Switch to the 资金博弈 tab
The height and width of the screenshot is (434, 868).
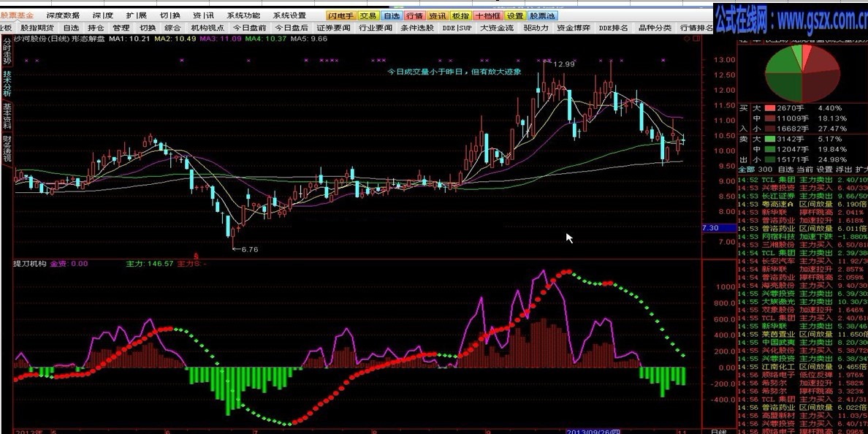(574, 28)
